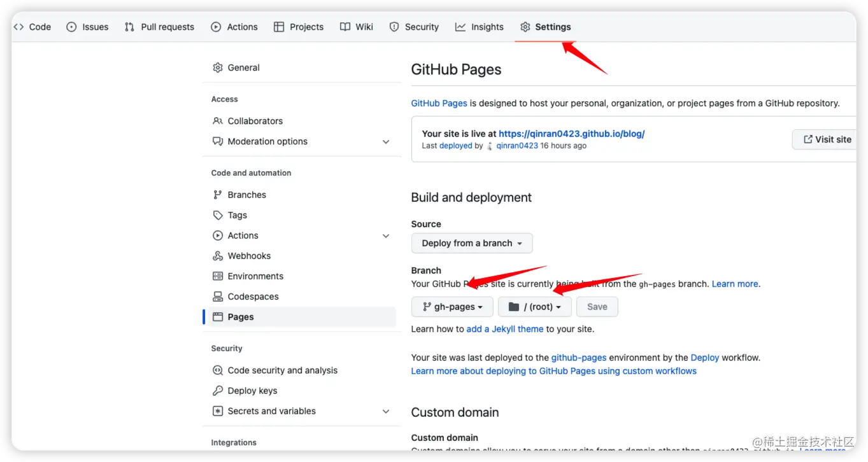Image resolution: width=868 pixels, height=462 pixels.
Task: Click the Settings gear icon in top nav
Action: coord(525,27)
